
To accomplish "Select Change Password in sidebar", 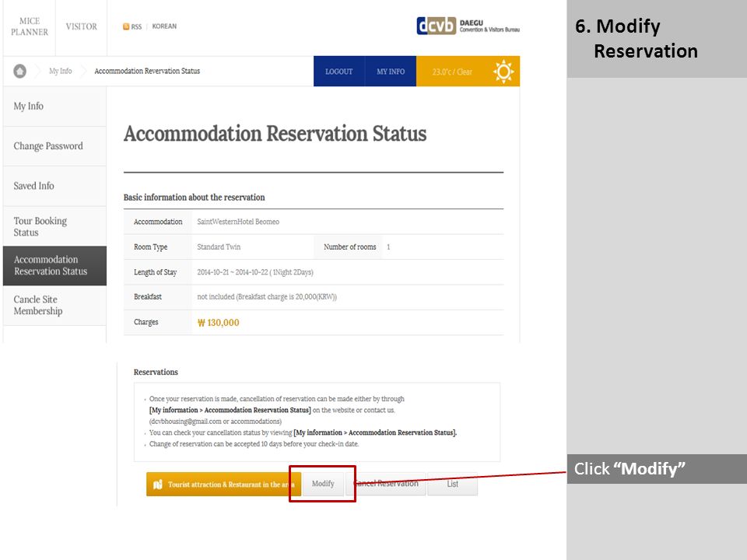I will (54, 146).
